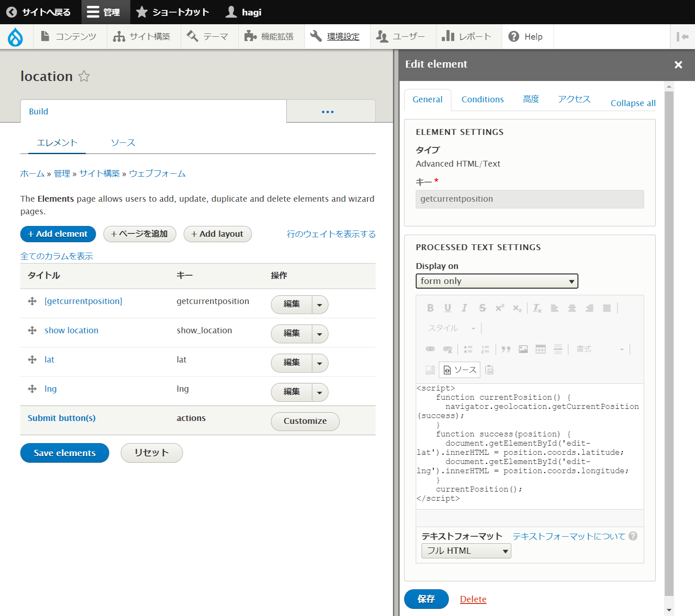Image resolution: width=695 pixels, height=616 pixels.
Task: Center-align text in the editor
Action: click(x=572, y=308)
